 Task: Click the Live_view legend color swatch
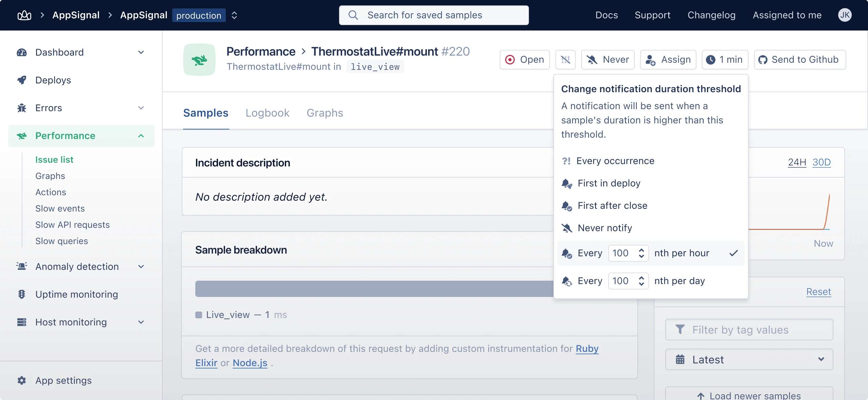point(199,315)
